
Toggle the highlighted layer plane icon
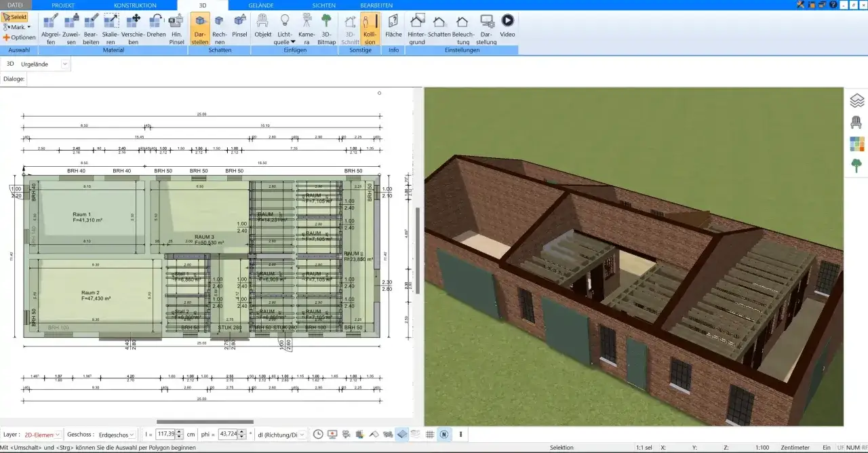(x=402, y=434)
